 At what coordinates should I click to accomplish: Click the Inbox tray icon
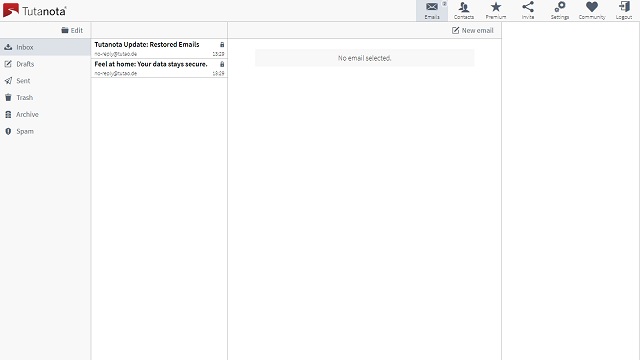(8, 47)
